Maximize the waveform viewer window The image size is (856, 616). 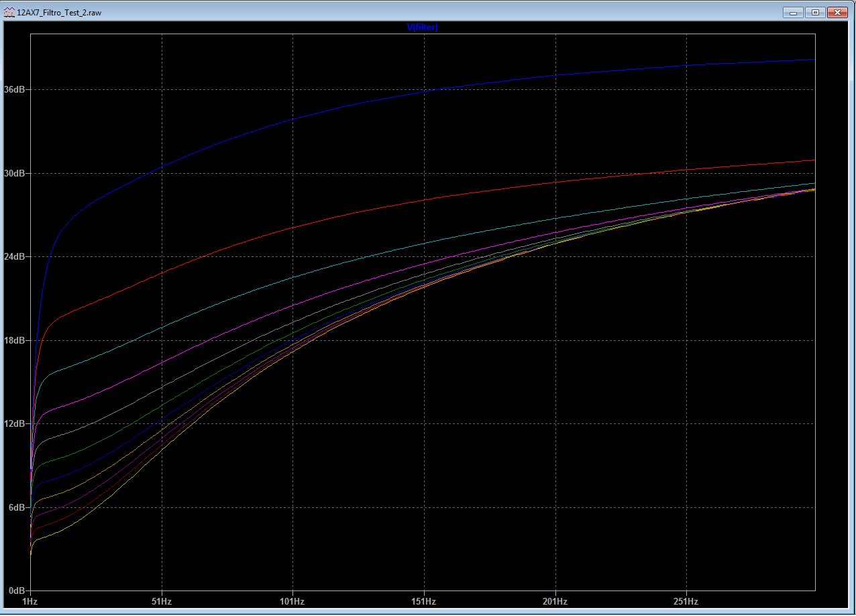pyautogui.click(x=815, y=12)
